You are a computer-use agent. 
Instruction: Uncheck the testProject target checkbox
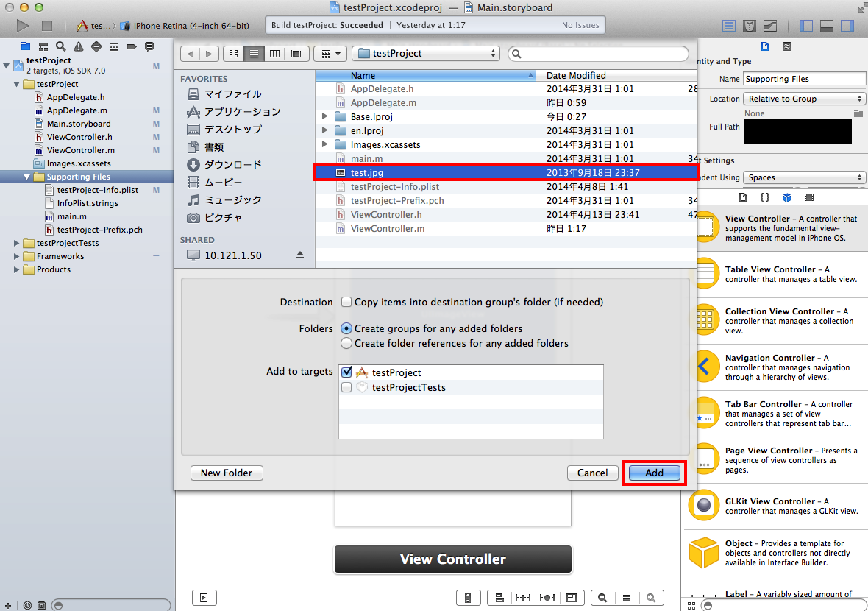tap(347, 372)
